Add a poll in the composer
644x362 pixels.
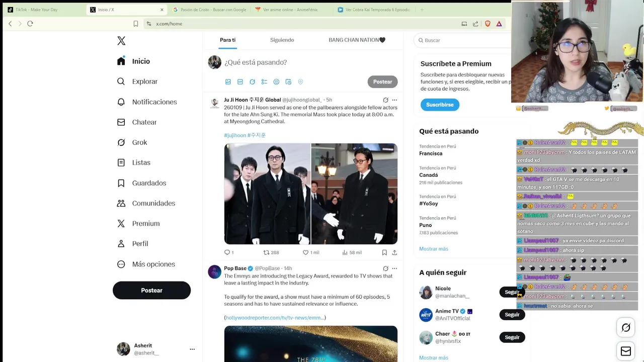pyautogui.click(x=264, y=82)
